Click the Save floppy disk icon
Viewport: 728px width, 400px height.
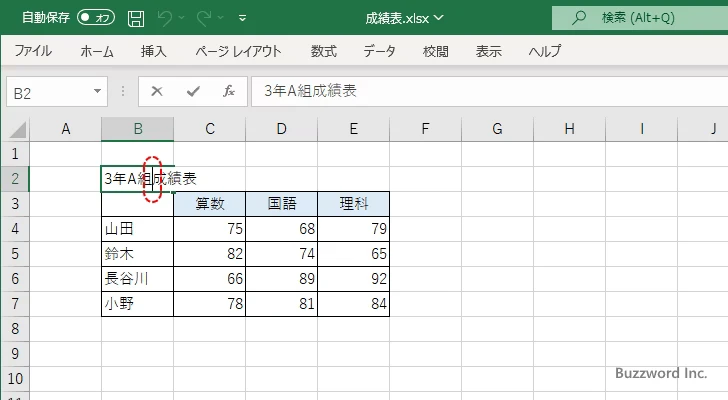[x=136, y=18]
